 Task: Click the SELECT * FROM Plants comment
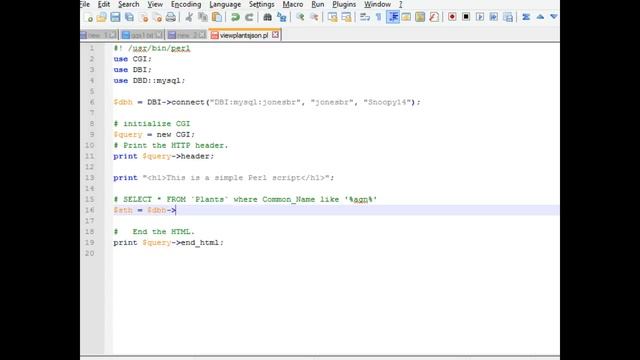pyautogui.click(x=245, y=199)
